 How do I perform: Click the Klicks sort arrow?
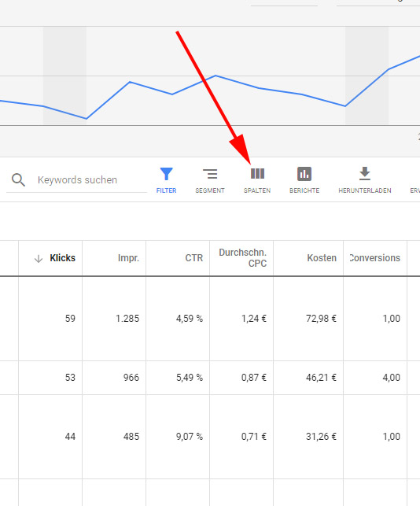click(39, 258)
